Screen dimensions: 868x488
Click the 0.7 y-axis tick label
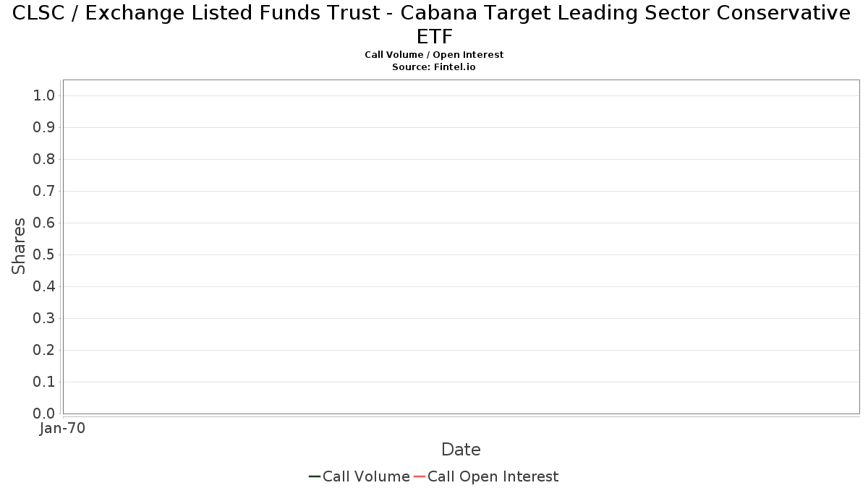(x=44, y=192)
